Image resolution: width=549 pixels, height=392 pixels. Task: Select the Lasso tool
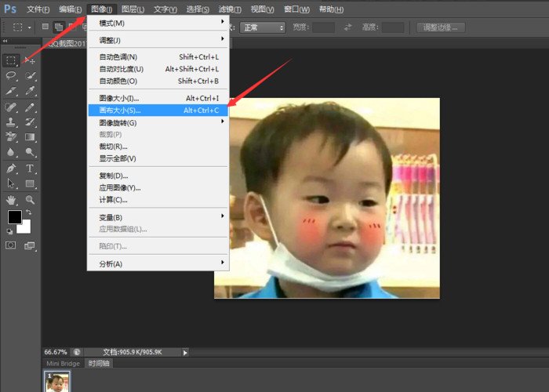11,75
